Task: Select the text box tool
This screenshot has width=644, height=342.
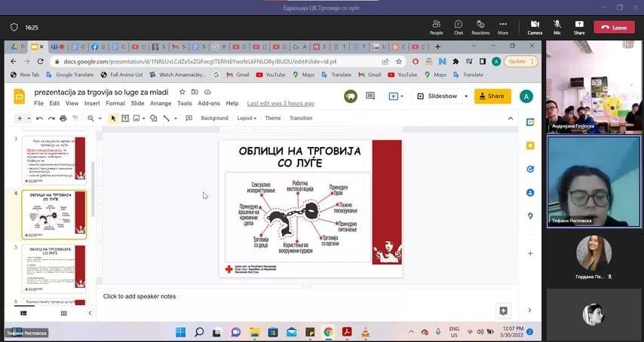Action: [x=125, y=118]
